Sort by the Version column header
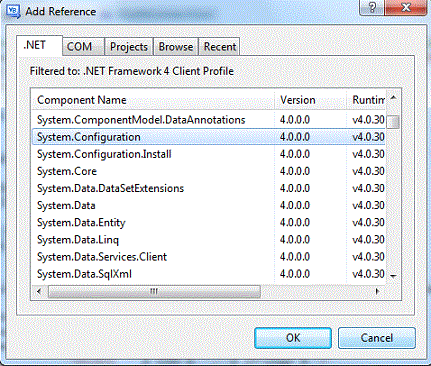 coord(310,100)
